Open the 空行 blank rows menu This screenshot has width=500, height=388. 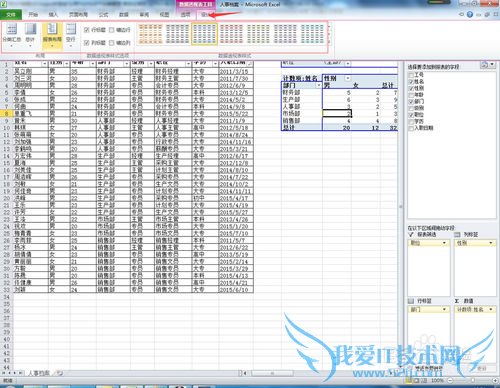point(71,34)
